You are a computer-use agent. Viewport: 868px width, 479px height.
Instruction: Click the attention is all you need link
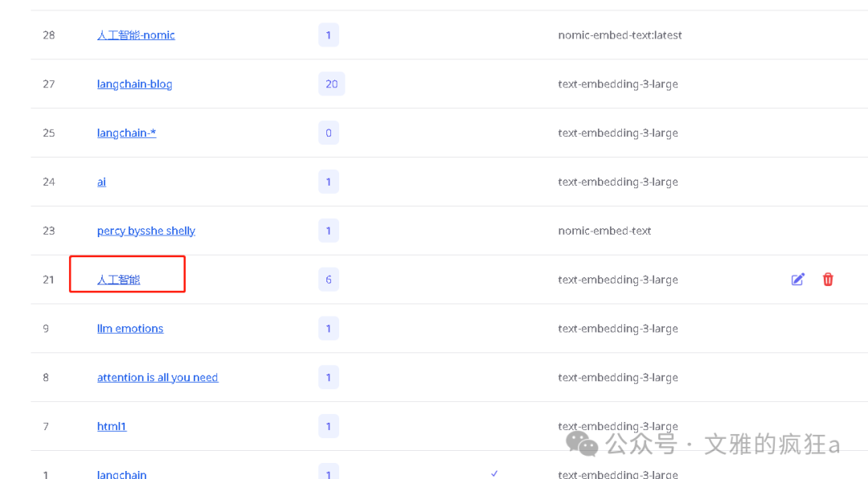tap(158, 378)
